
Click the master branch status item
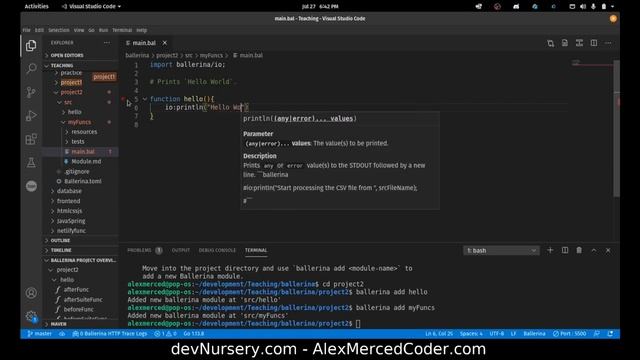(40, 333)
